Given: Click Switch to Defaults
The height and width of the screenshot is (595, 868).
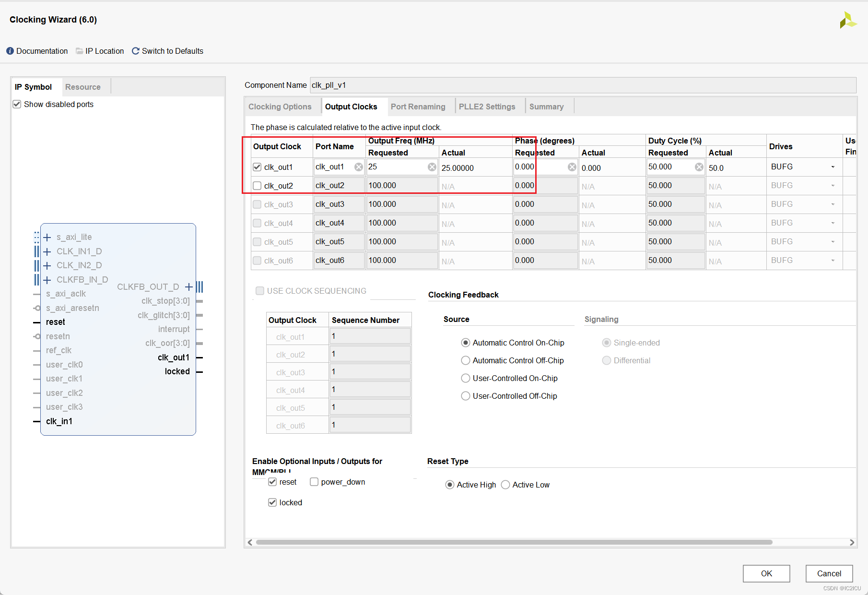Looking at the screenshot, I should pyautogui.click(x=173, y=51).
